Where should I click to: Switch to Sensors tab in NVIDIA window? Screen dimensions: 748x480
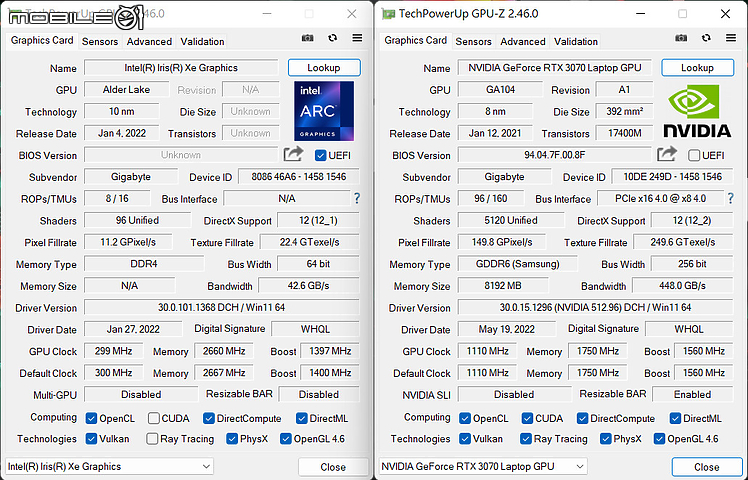[473, 42]
